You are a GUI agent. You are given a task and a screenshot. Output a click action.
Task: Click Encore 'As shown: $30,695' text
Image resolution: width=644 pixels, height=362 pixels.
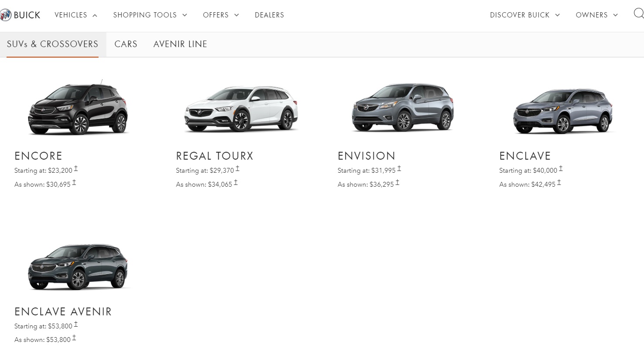42,184
